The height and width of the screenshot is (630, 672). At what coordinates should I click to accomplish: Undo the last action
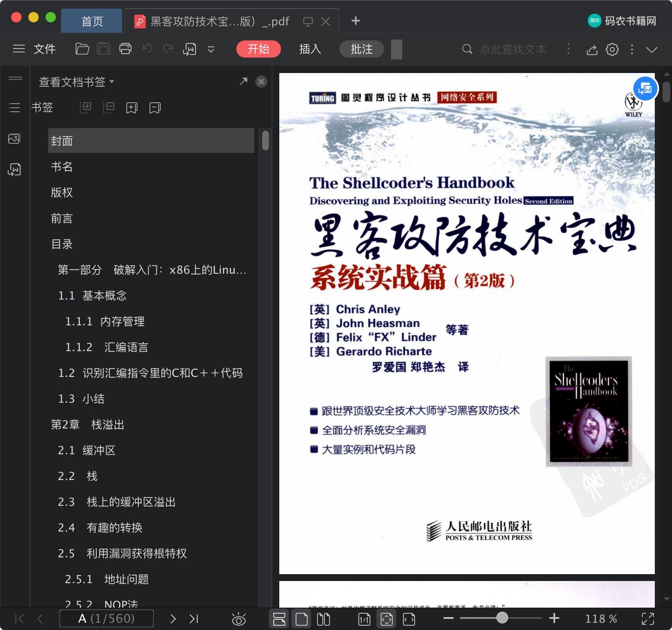(x=147, y=49)
